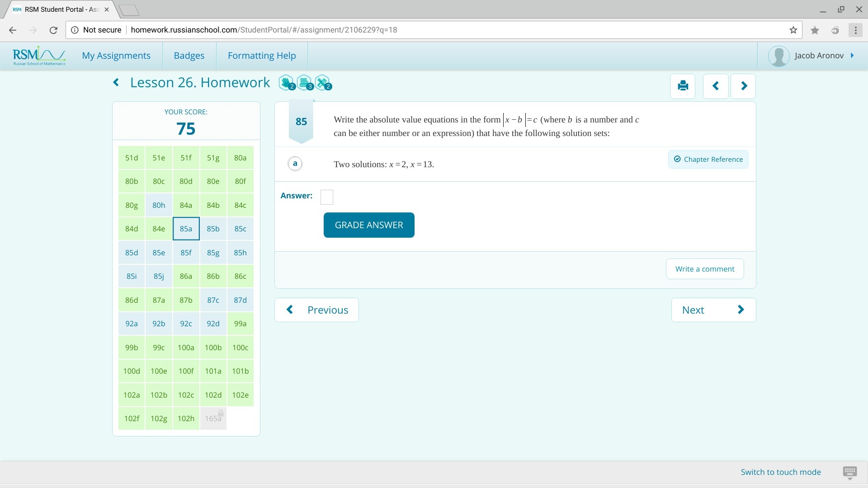
Task: Expand Jacob Aronov user menu arrow
Action: pyautogui.click(x=852, y=56)
